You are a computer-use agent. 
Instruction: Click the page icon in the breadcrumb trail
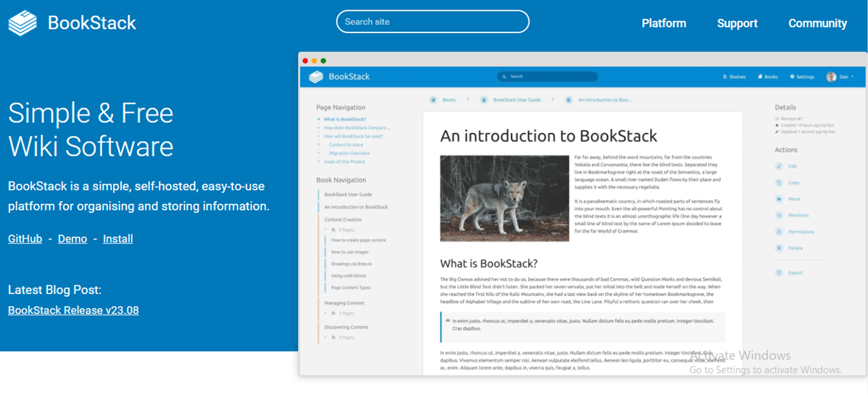tap(569, 100)
